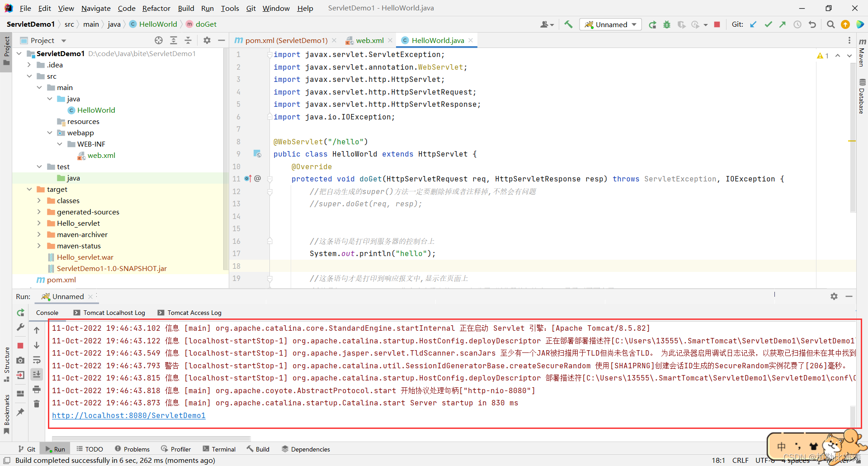
Task: Pin the Run tool window tab
Action: (x=20, y=412)
